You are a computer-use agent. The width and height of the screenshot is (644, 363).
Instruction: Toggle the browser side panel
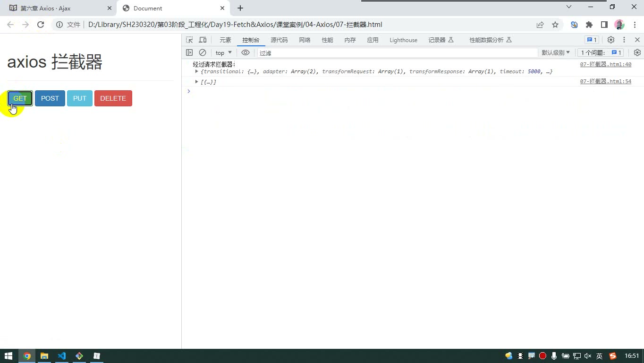(604, 25)
